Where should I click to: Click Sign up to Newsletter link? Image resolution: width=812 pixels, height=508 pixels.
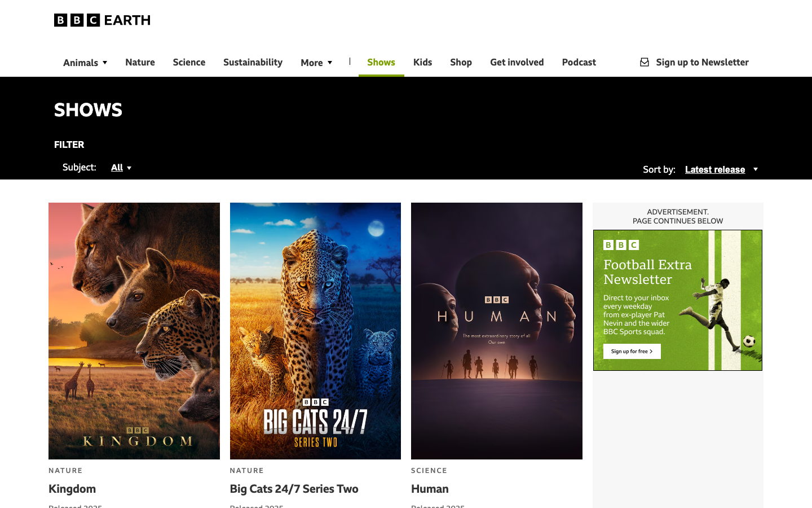click(x=702, y=62)
